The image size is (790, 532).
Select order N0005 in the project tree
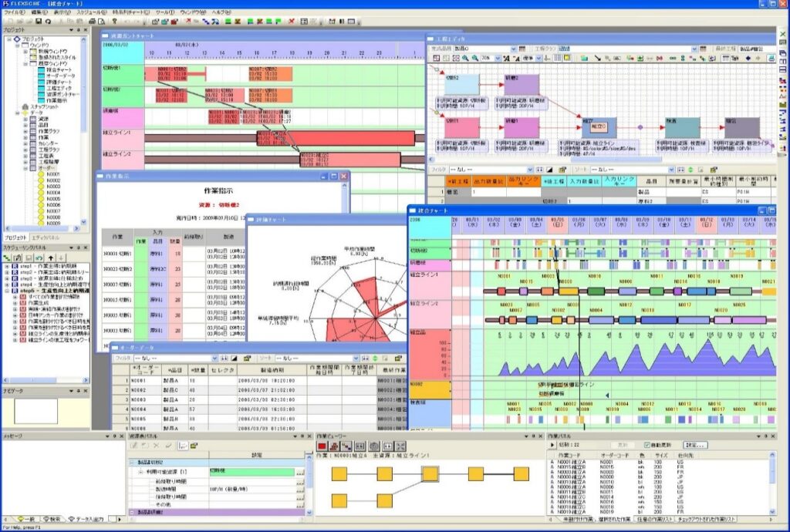(53, 199)
